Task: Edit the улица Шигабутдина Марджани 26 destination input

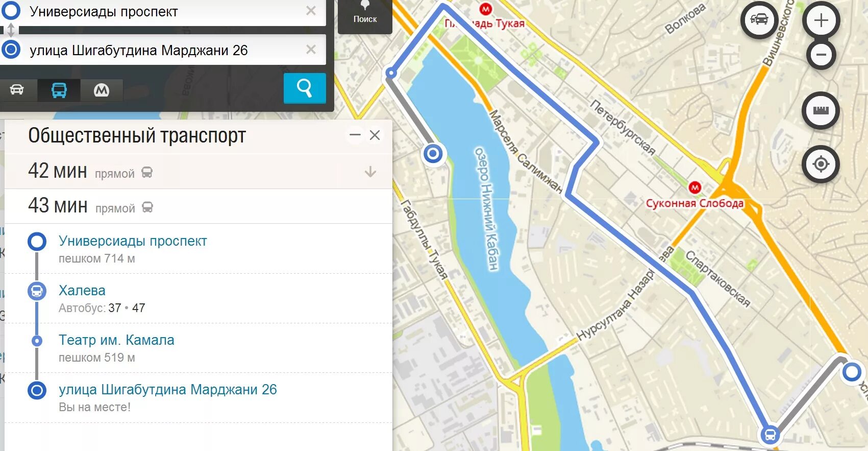Action: click(163, 50)
